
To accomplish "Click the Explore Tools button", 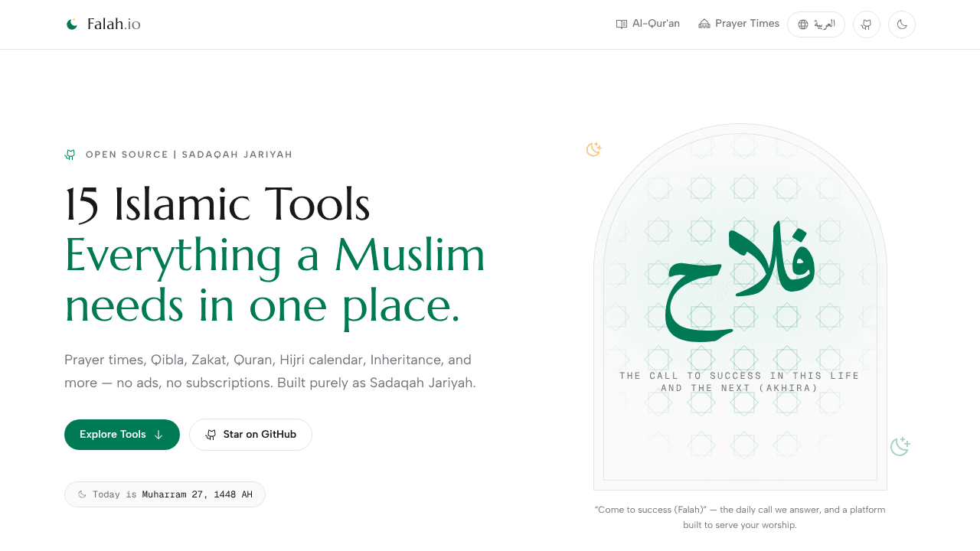I will click(x=122, y=435).
